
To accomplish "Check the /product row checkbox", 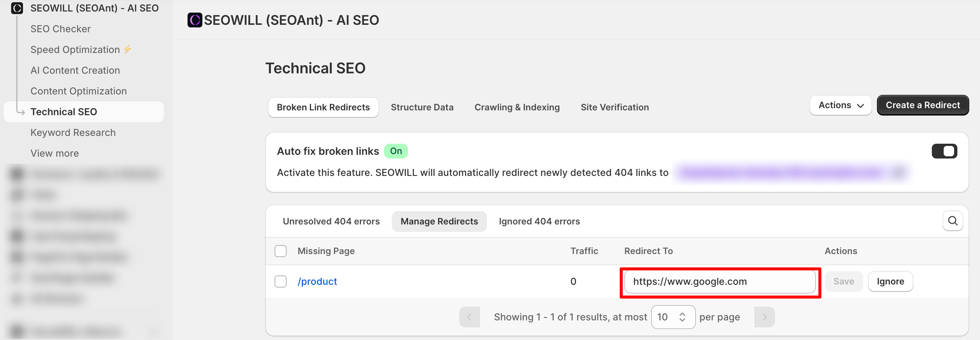I will [280, 281].
